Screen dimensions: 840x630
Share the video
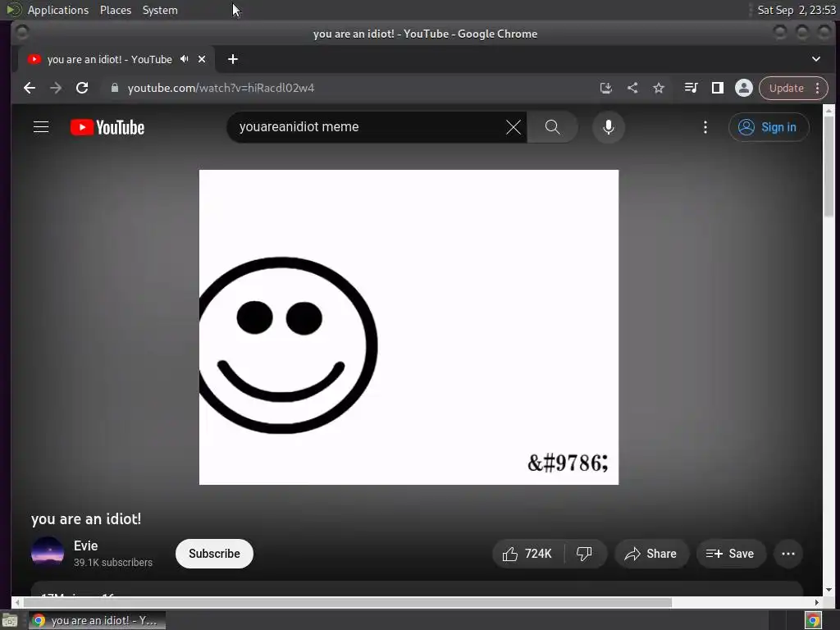[651, 554]
